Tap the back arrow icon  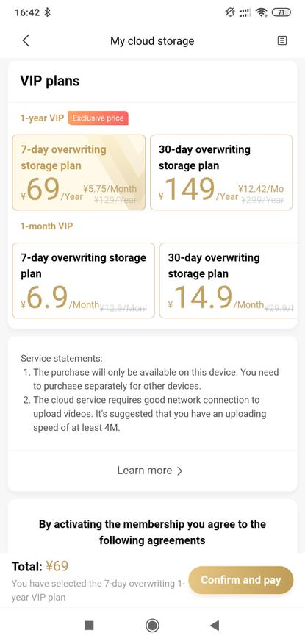pos(26,40)
